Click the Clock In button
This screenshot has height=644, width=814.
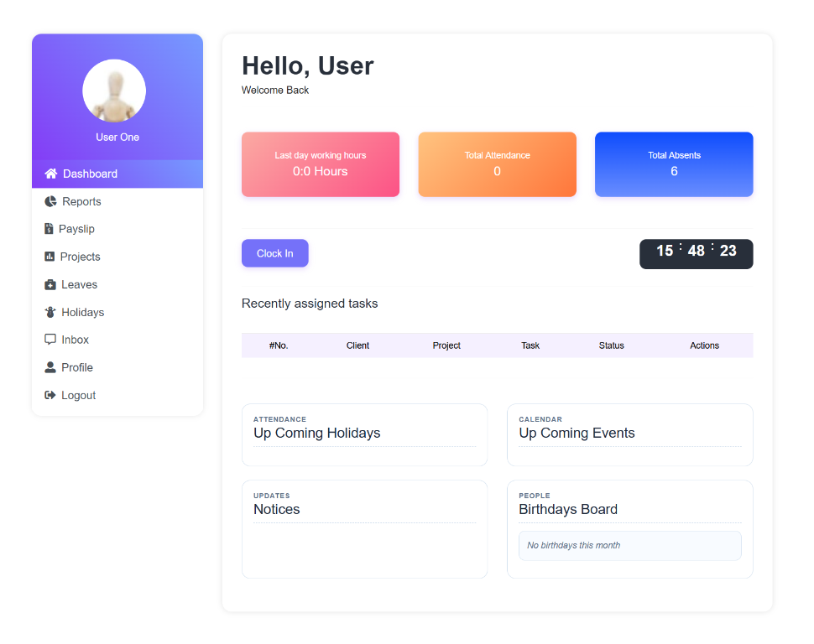click(274, 253)
